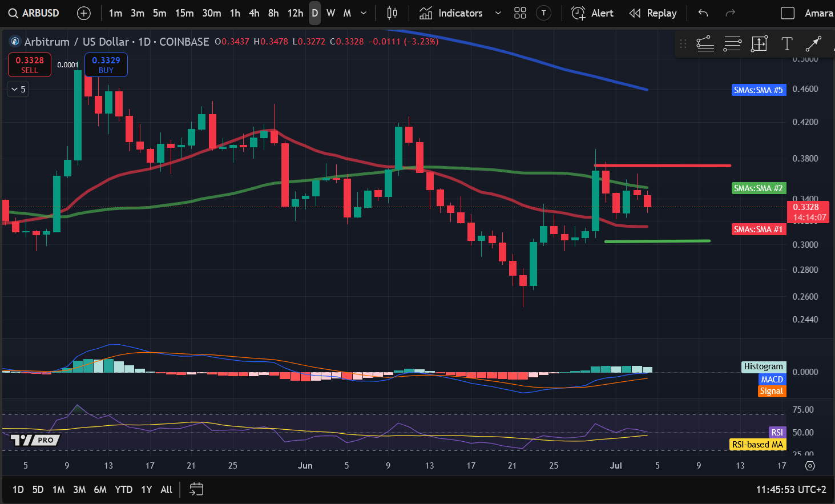Add symbol with the plus compare icon
Image resolution: width=835 pixels, height=504 pixels.
[x=83, y=13]
